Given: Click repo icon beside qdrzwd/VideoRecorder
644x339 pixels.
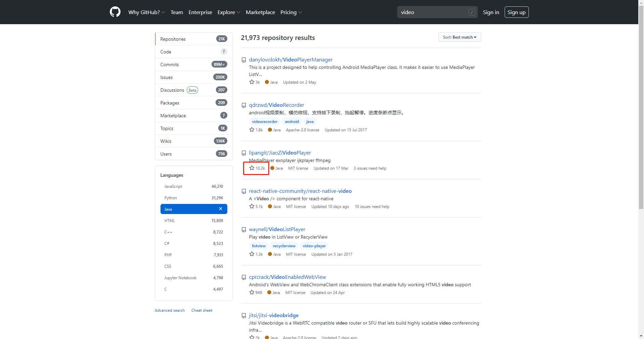Looking at the screenshot, I should click(x=244, y=105).
